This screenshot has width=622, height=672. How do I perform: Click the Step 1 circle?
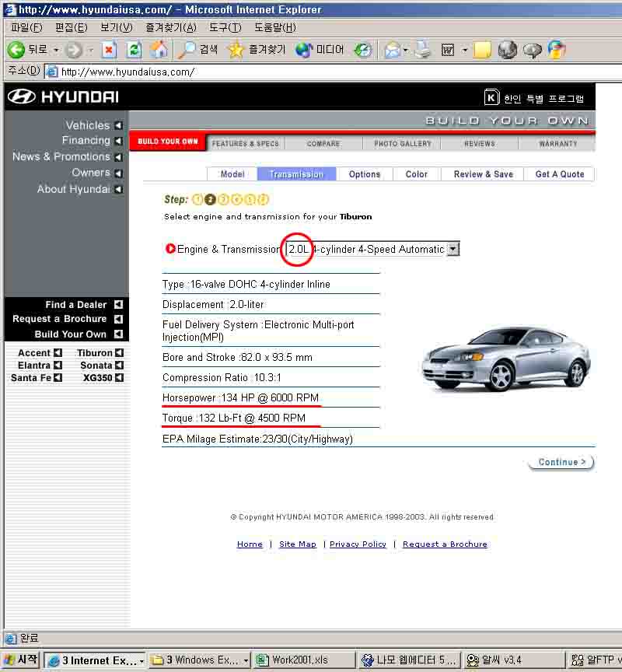tap(197, 199)
